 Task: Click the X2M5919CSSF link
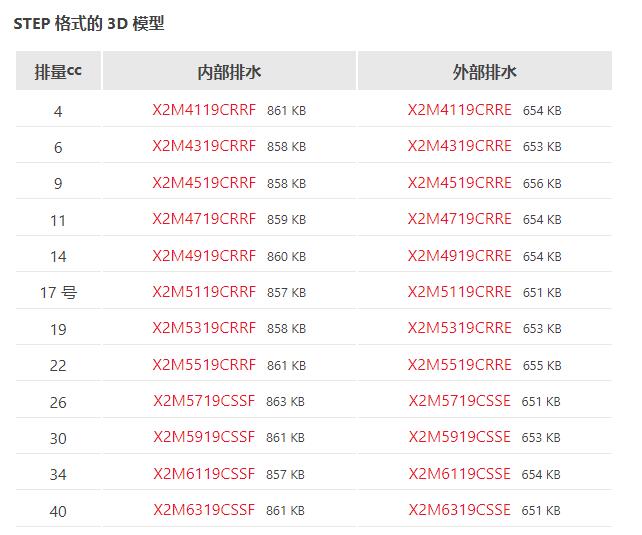(204, 437)
